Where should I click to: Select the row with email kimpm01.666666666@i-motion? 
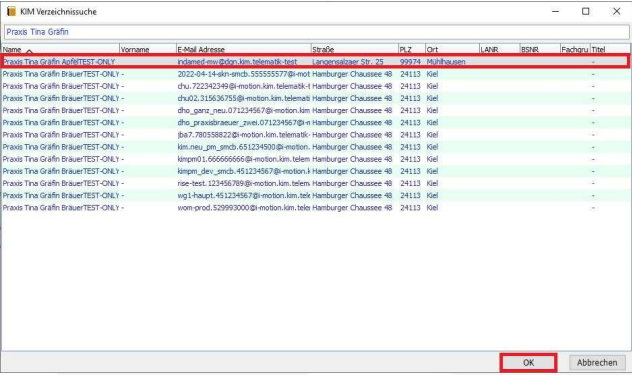coord(316,159)
